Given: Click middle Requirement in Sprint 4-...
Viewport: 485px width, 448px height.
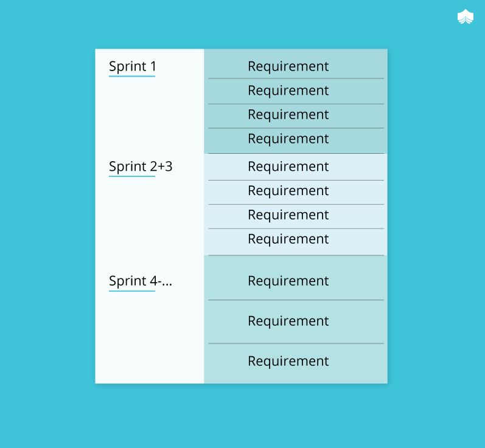Looking at the screenshot, I should 288,321.
